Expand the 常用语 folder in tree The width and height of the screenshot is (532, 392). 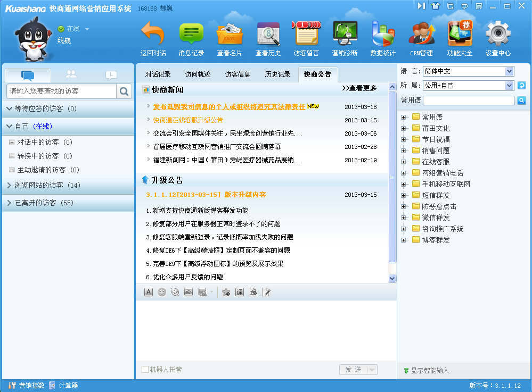coord(403,117)
